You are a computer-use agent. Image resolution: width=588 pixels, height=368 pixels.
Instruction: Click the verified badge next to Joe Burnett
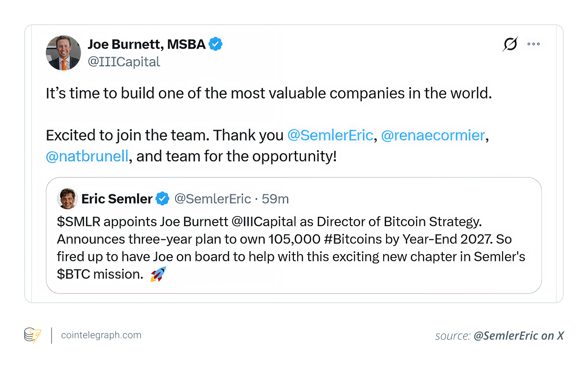pyautogui.click(x=216, y=44)
